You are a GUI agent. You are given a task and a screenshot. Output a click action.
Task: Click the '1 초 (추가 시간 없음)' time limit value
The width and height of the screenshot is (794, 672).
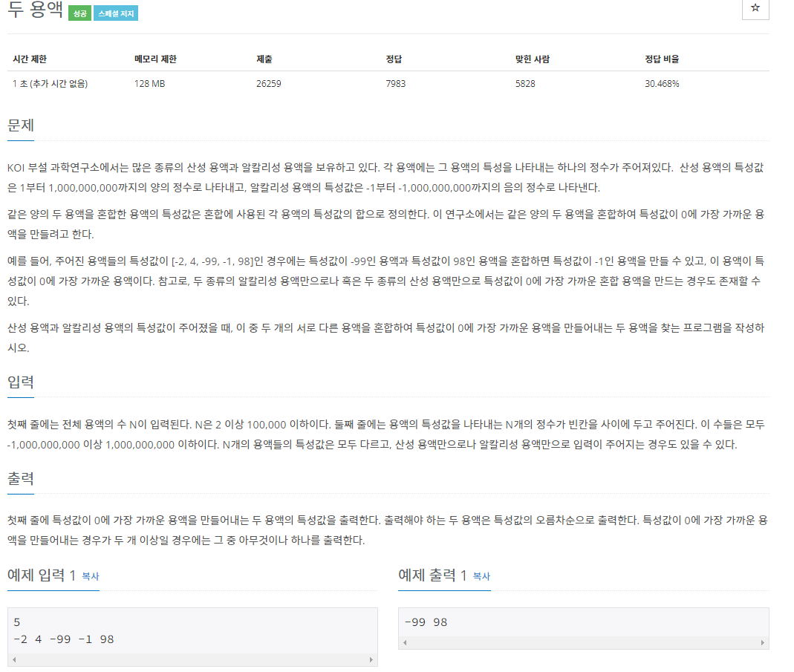click(50, 84)
